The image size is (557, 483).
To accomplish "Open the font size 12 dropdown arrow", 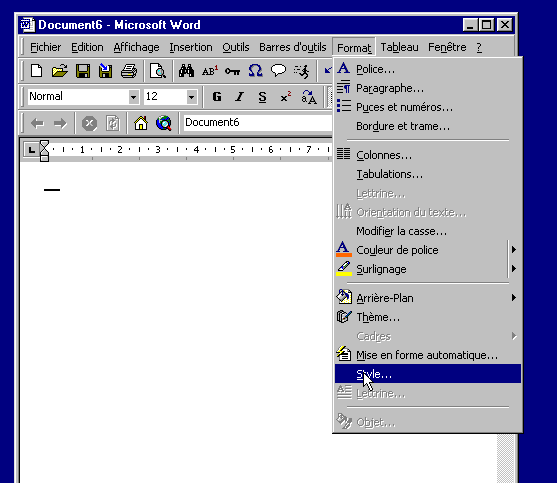I will click(x=191, y=97).
